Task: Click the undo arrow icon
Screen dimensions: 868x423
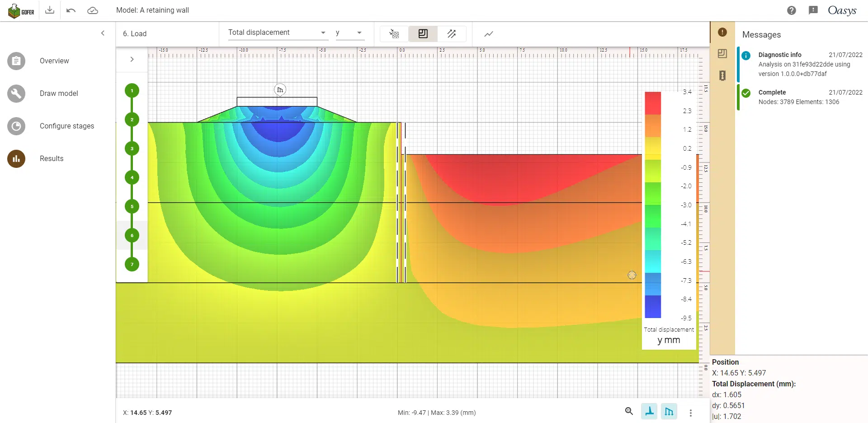Action: click(x=71, y=10)
